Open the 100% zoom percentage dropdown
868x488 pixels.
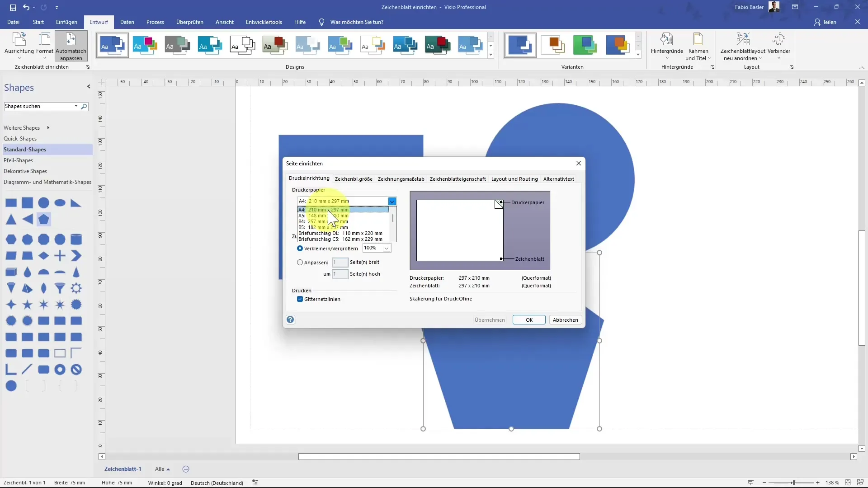(x=387, y=248)
